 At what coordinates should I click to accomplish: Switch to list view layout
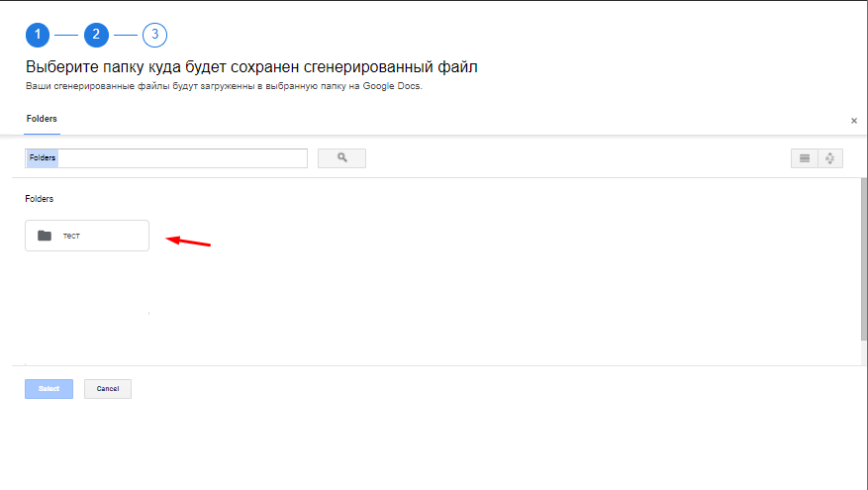click(x=804, y=158)
